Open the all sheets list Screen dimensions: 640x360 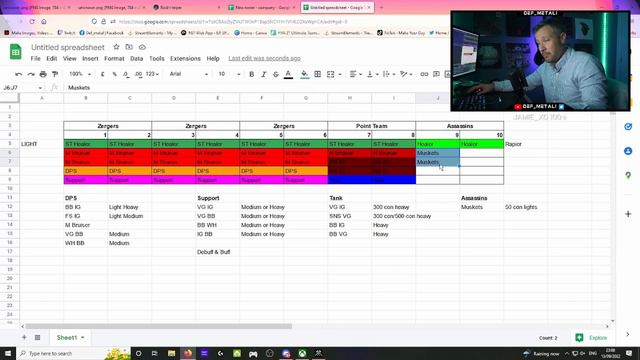37,338
